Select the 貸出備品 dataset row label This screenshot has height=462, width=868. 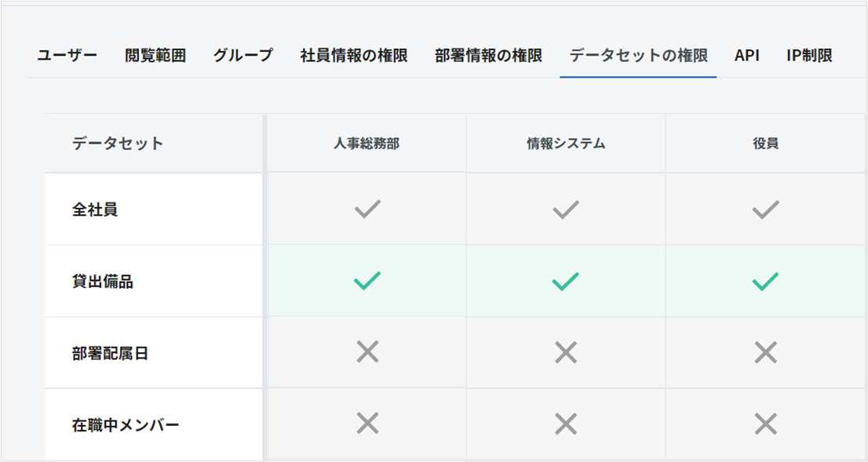[x=103, y=282]
